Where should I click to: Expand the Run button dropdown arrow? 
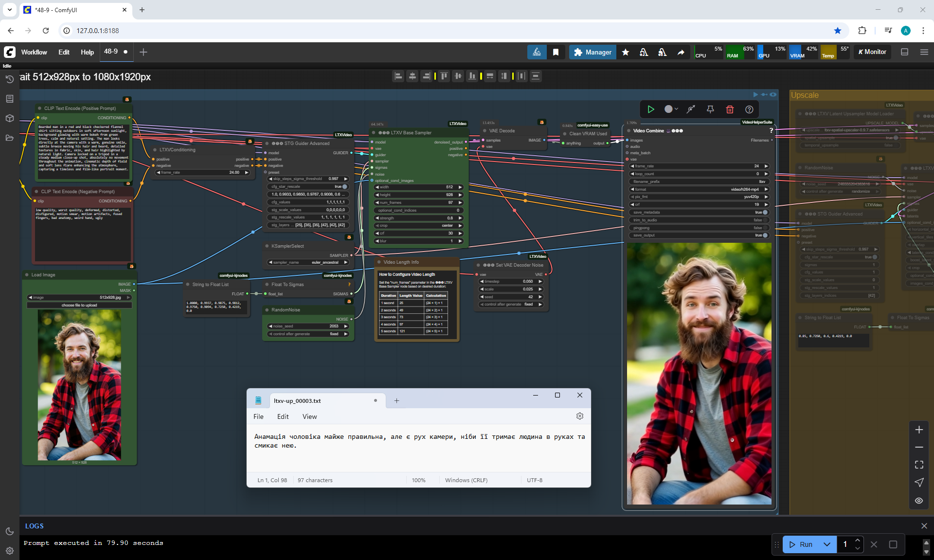826,544
